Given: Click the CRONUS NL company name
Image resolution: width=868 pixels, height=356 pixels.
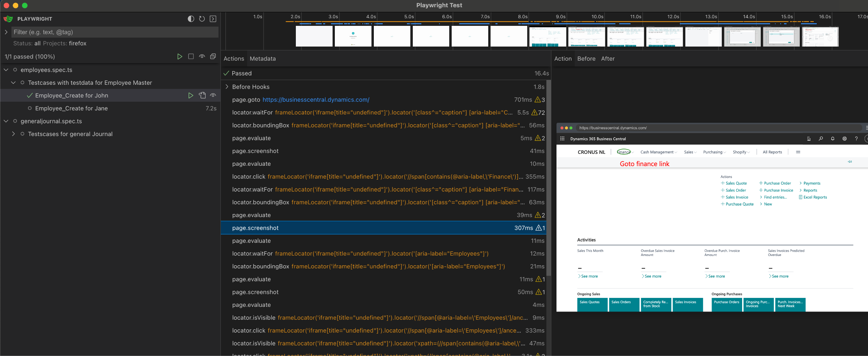Looking at the screenshot, I should pyautogui.click(x=591, y=152).
